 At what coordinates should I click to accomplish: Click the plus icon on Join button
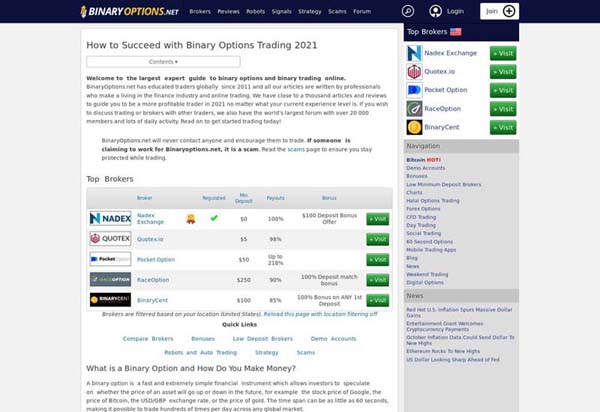(509, 11)
